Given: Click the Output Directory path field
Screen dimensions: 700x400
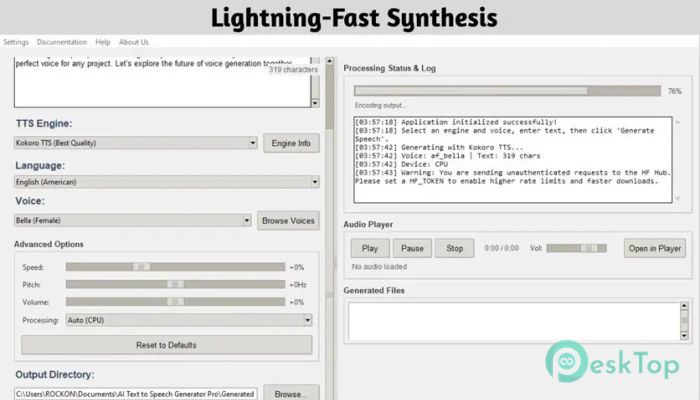Looking at the screenshot, I should tap(136, 394).
